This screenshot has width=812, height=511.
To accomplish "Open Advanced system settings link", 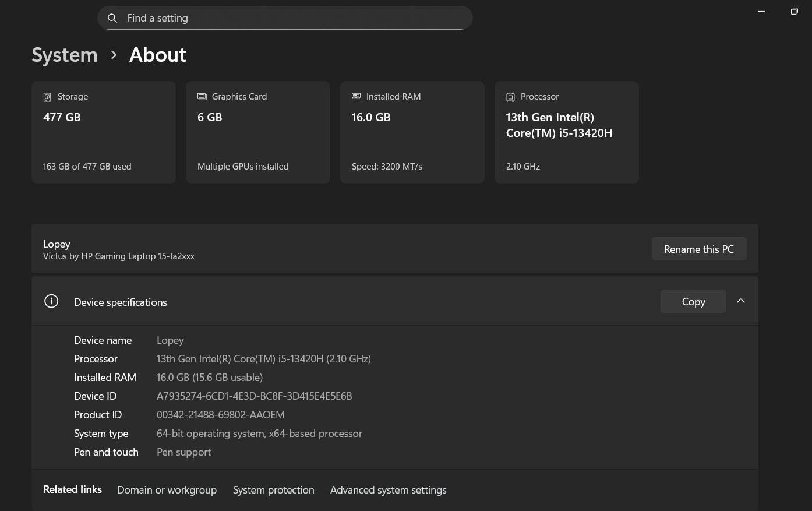I will (388, 490).
